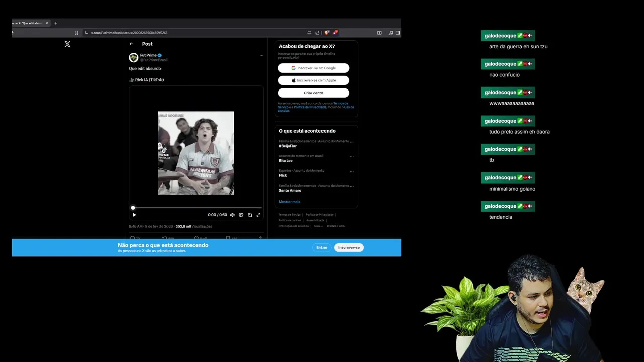Expand the video to fullscreen
The width and height of the screenshot is (644, 362).
(258, 215)
